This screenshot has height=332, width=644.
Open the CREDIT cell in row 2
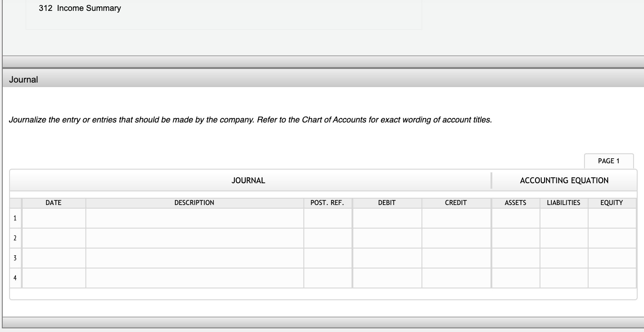click(456, 238)
